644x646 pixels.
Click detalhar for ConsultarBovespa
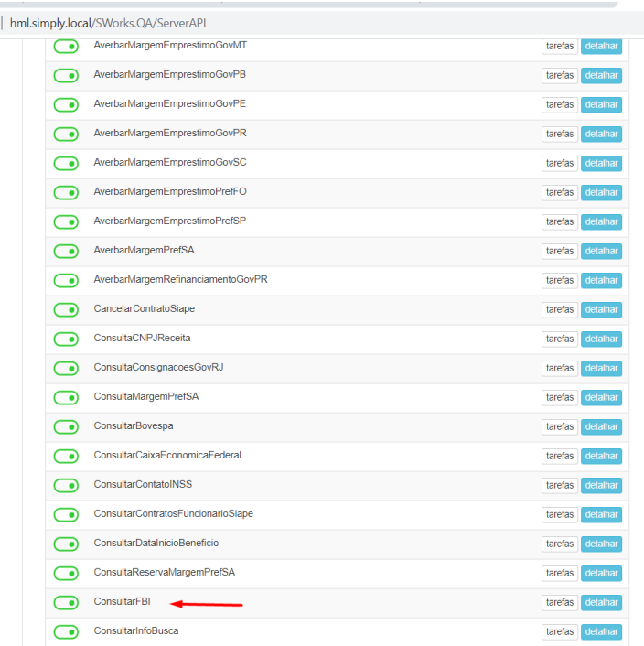pyautogui.click(x=601, y=426)
